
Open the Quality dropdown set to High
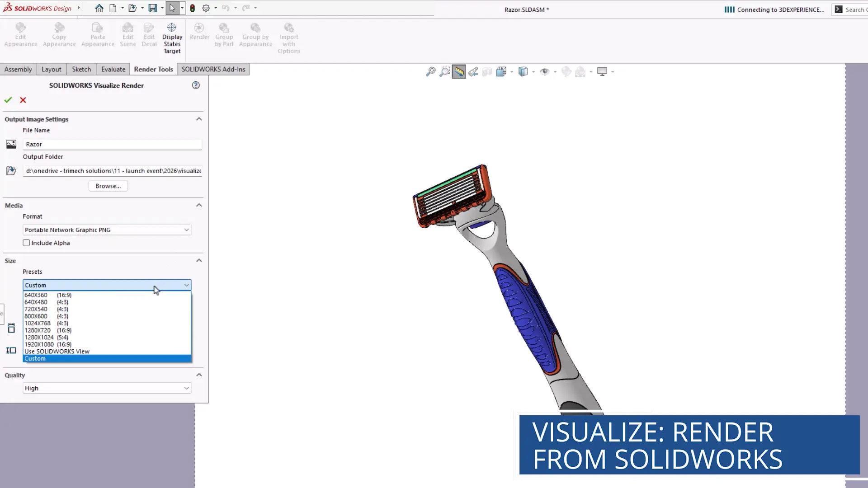[107, 388]
